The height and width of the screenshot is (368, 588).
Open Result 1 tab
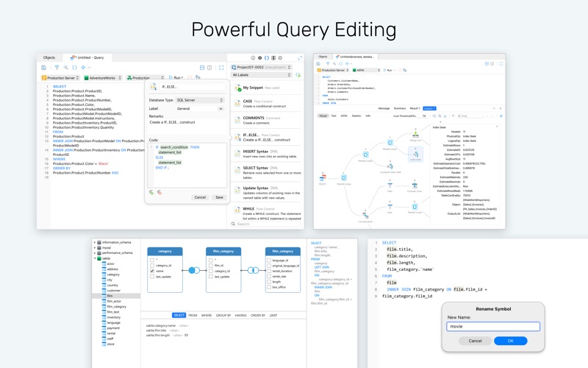point(415,108)
